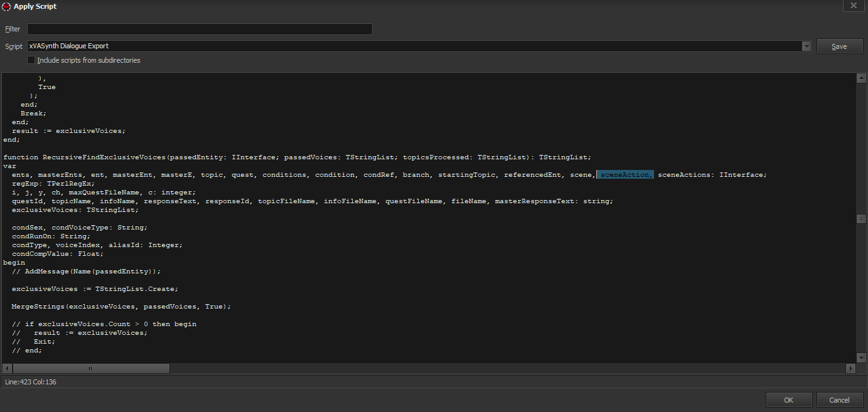
Task: Click horizontal scrollbar right arrow
Action: [851, 368]
